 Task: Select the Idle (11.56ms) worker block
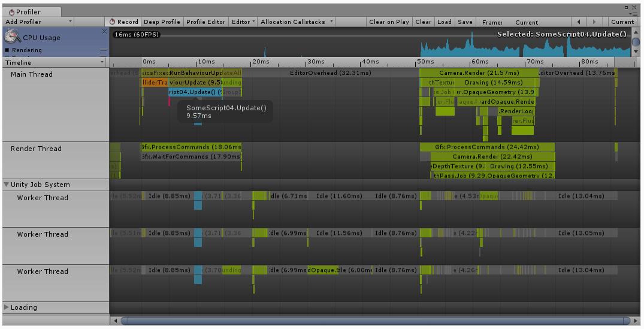339,233
